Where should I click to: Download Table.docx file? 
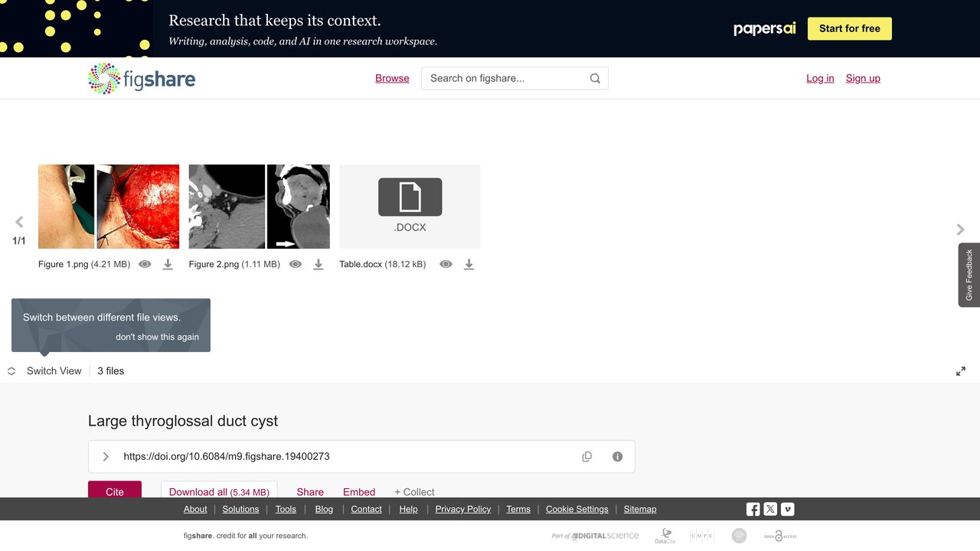tap(469, 264)
